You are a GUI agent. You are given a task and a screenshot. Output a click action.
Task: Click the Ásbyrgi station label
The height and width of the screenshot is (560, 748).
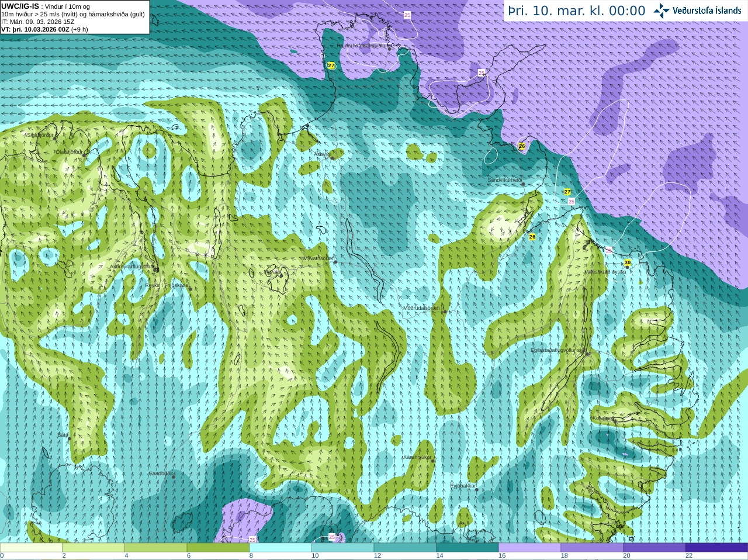pos(321,154)
